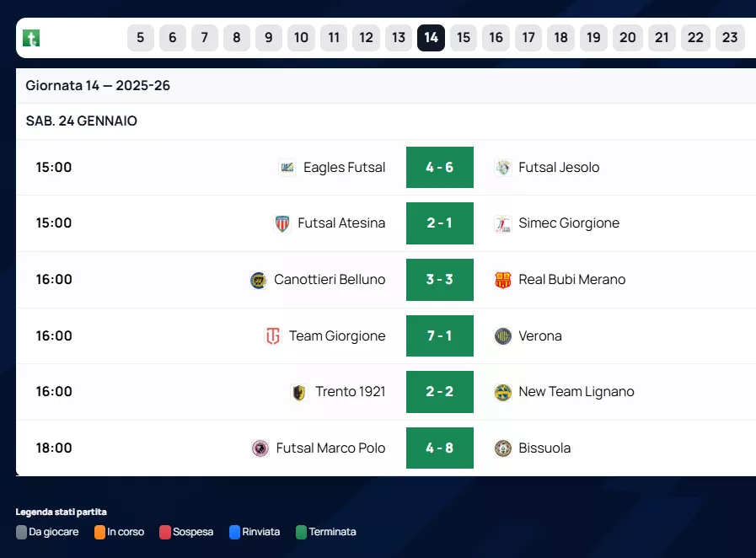Click the green Terminata legend swatch

click(x=301, y=533)
